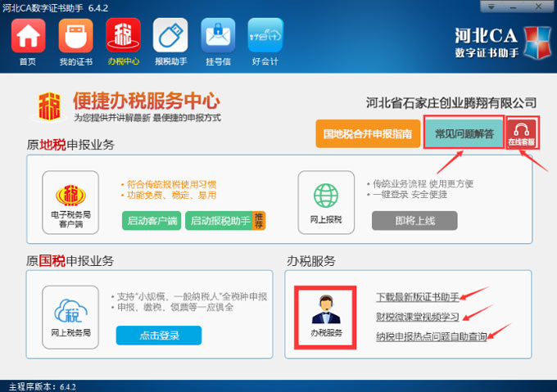
Task: Click the red 税 emblem logo
Action: pyautogui.click(x=49, y=106)
